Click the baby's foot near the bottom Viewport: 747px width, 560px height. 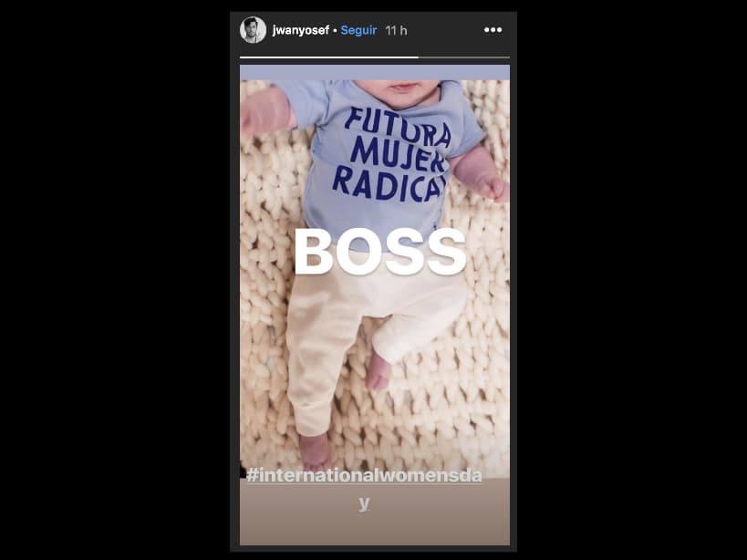tap(316, 451)
